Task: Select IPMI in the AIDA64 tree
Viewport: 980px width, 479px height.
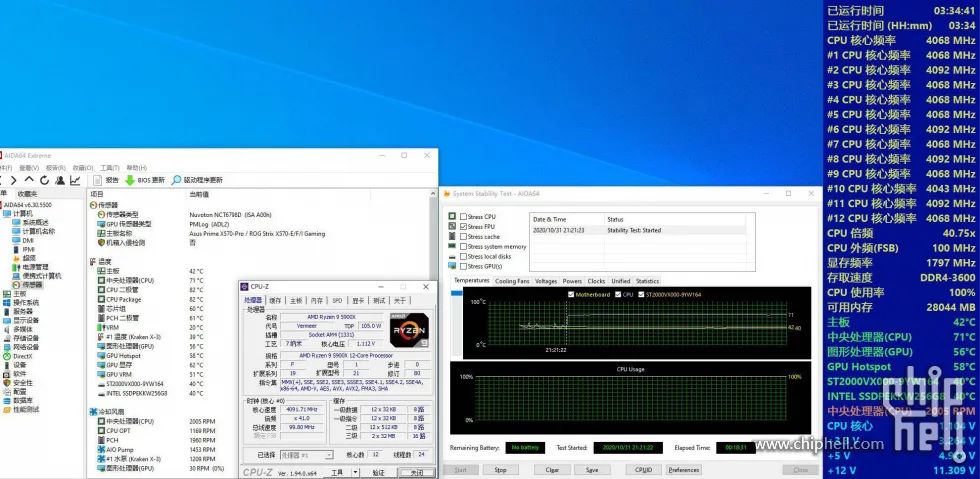Action: [24, 249]
